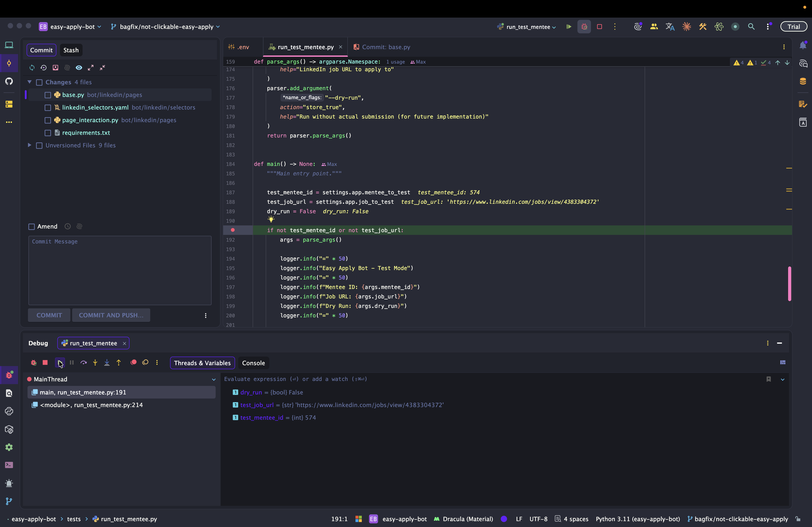The width and height of the screenshot is (812, 527).
Task: Expand the Unversioned Files tree node
Action: [x=30, y=145]
